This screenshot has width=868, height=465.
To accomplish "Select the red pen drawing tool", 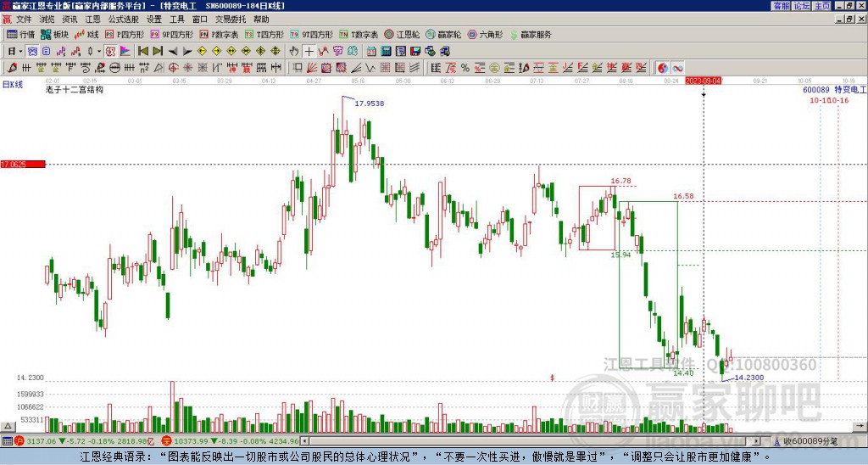I will 12,68.
